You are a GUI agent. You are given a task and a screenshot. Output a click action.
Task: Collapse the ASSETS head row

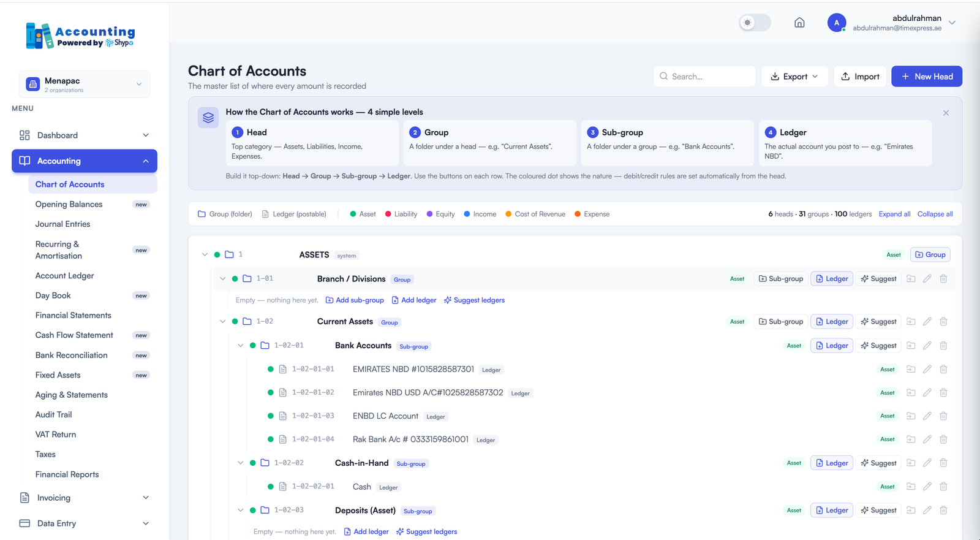(x=205, y=254)
